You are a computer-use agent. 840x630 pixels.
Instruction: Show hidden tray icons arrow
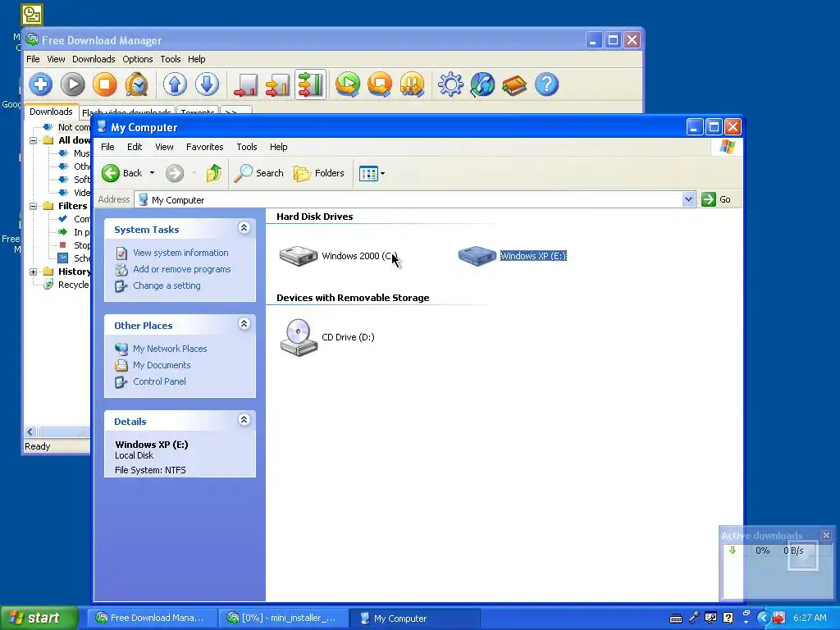coord(764,619)
